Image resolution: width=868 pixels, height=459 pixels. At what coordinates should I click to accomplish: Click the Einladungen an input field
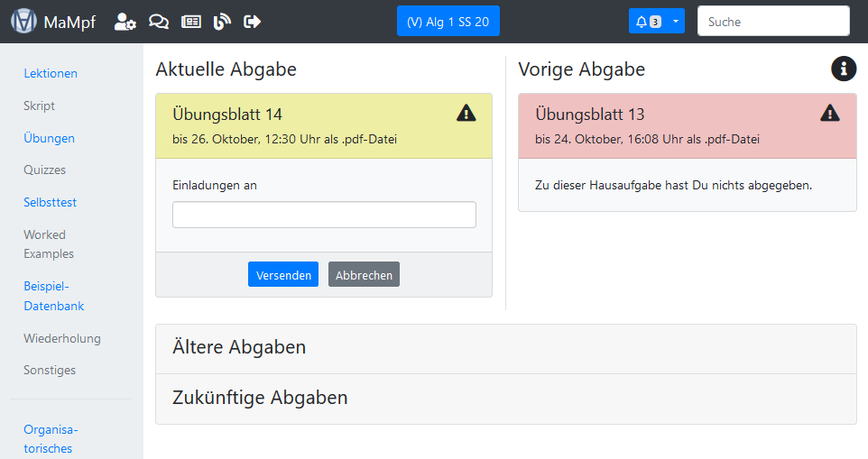[x=324, y=215]
